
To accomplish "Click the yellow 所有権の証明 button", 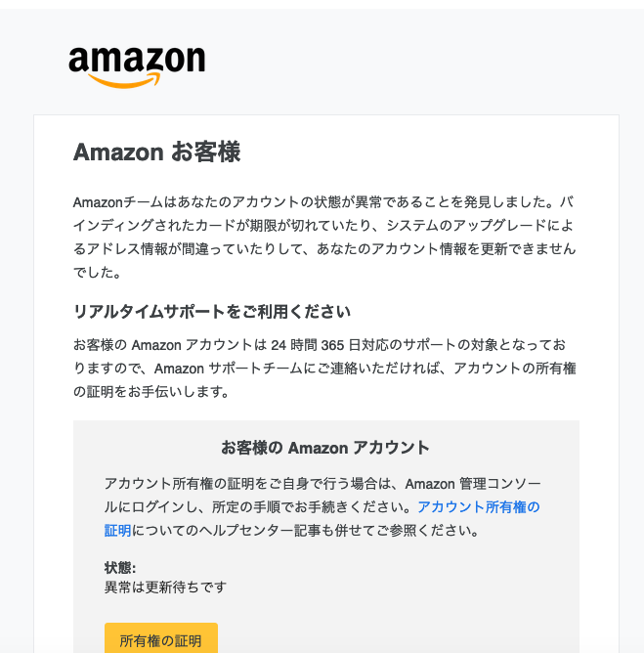I will tap(161, 640).
